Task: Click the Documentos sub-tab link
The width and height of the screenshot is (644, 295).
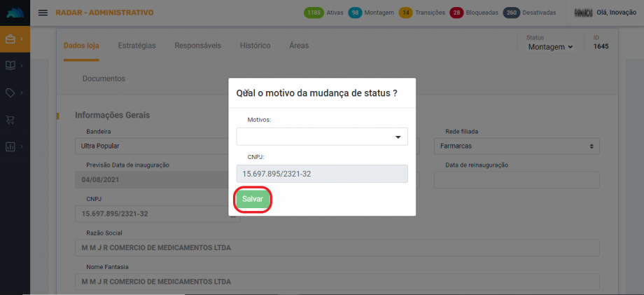Action: pos(104,78)
